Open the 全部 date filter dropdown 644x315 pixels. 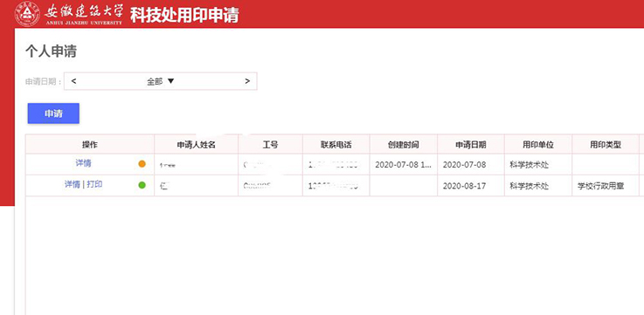[x=161, y=81]
